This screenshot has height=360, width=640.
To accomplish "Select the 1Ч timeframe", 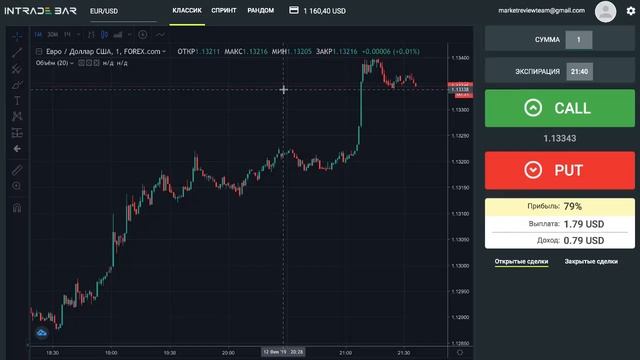I will 67,35.
